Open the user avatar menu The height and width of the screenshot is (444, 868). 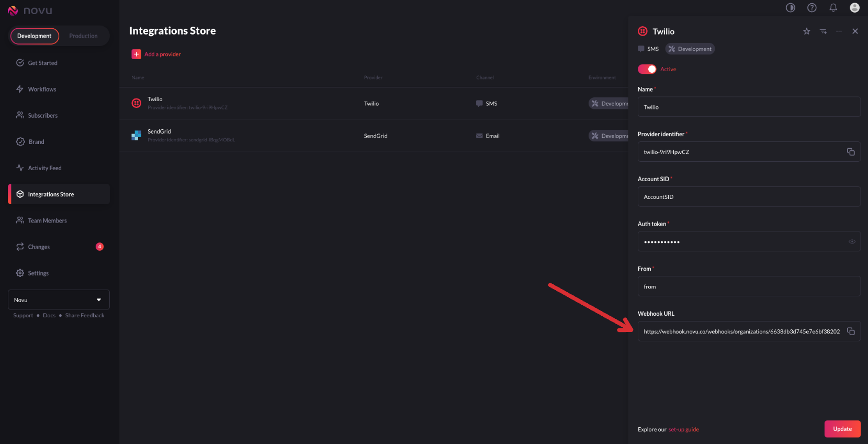[x=855, y=7]
